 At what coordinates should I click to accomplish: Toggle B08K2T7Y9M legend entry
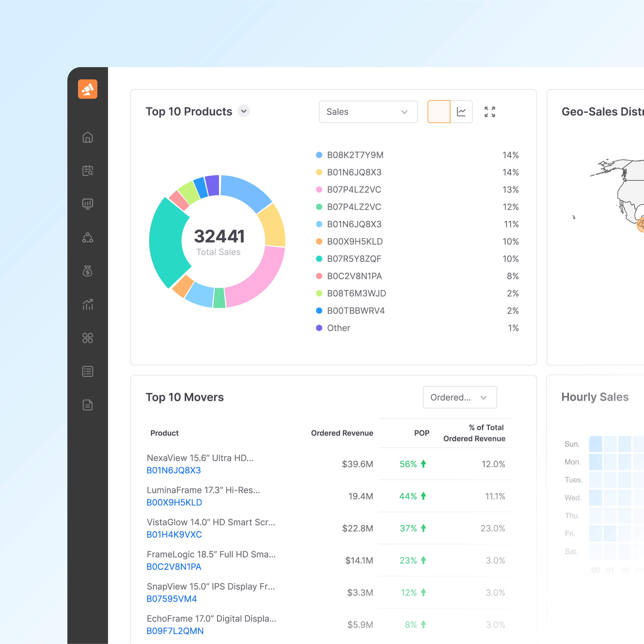355,155
